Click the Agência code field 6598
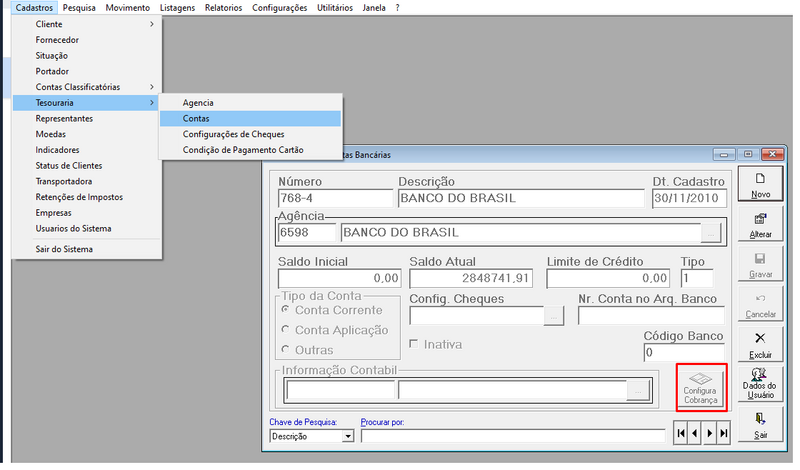The height and width of the screenshot is (470, 800). (x=307, y=233)
